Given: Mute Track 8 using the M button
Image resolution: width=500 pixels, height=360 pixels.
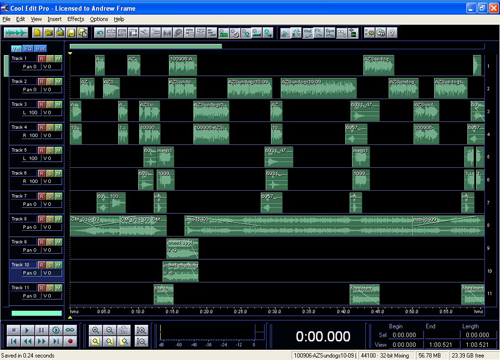Looking at the screenshot, I should click(x=58, y=219).
